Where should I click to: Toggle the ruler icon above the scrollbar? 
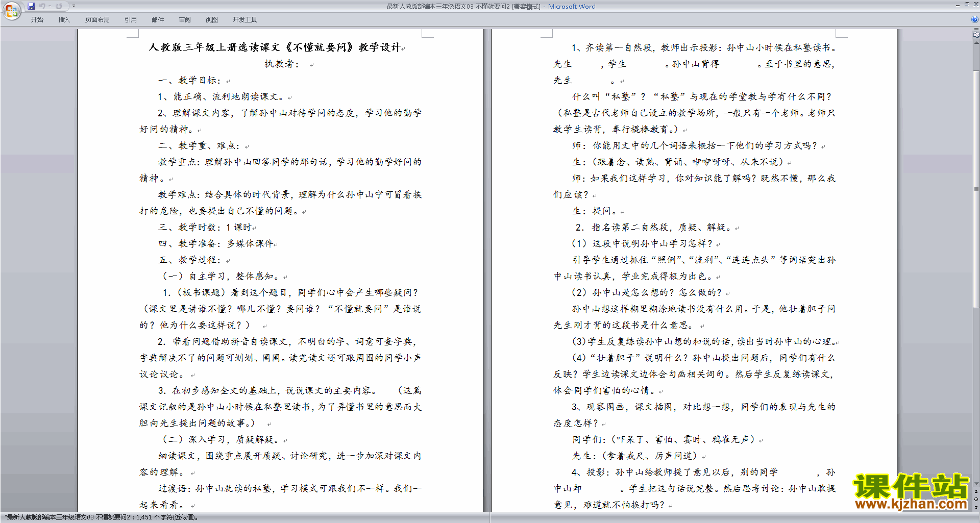point(976,35)
